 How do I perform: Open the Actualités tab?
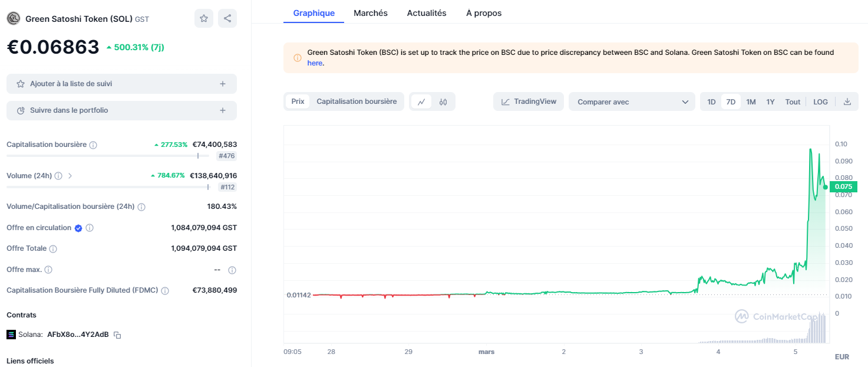coord(427,13)
